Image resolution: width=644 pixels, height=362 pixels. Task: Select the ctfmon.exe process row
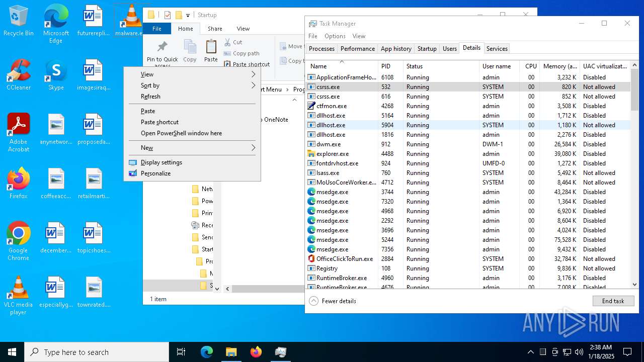pyautogui.click(x=468, y=106)
